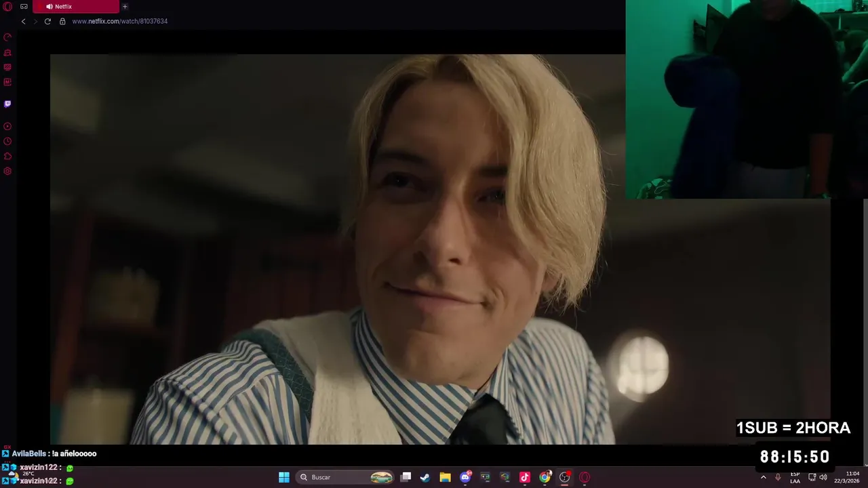The height and width of the screenshot is (488, 868).
Task: Click AvilaBells chat message
Action: click(50, 453)
